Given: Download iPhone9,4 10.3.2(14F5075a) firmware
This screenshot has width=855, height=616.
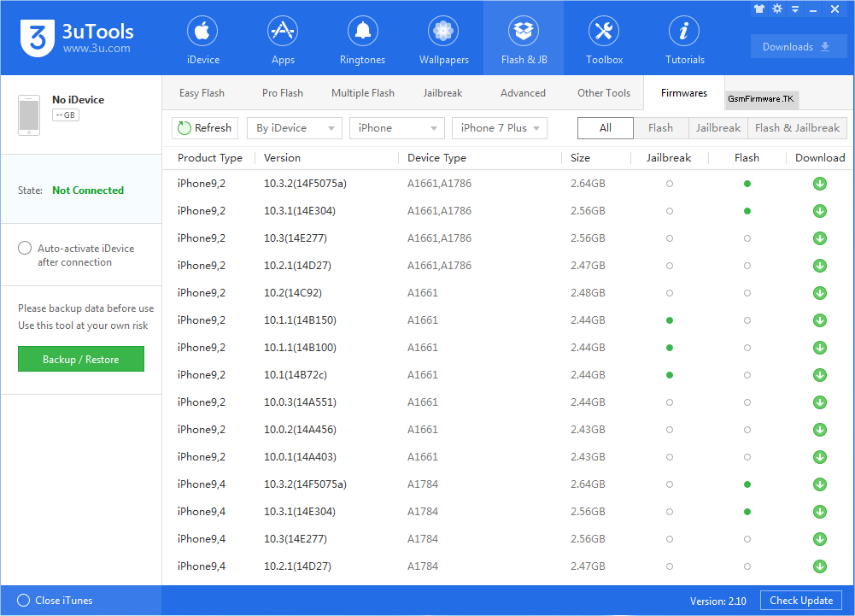Looking at the screenshot, I should [x=820, y=484].
